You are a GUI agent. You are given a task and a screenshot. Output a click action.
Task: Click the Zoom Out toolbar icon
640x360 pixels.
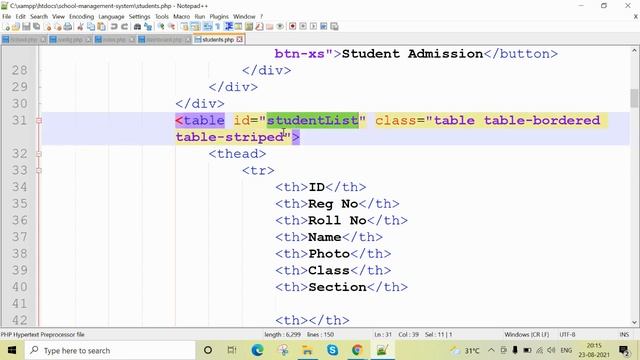click(x=172, y=27)
